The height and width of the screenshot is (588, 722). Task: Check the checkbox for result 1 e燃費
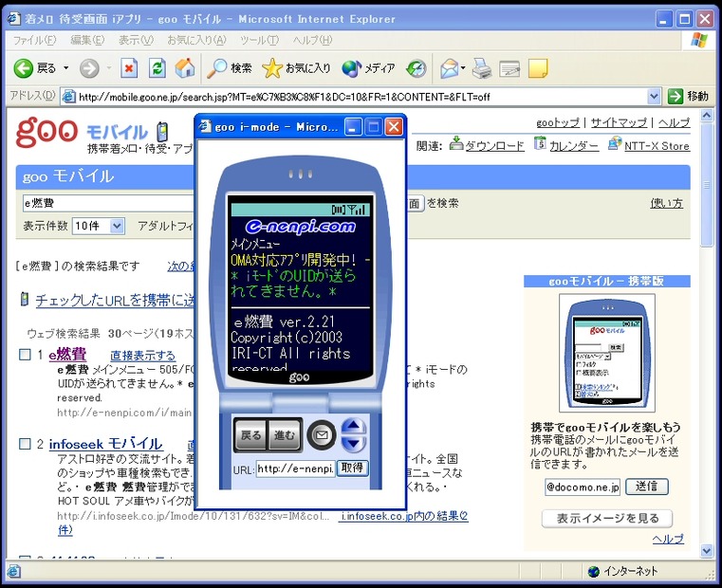click(x=25, y=355)
